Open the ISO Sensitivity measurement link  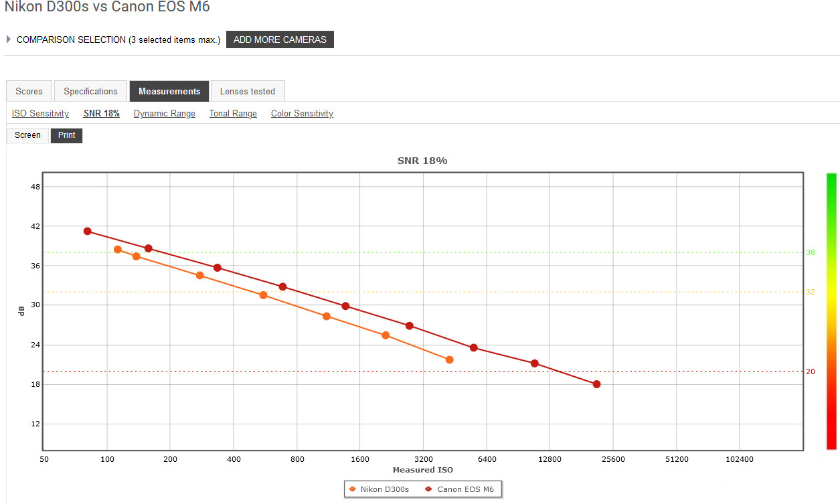(40, 114)
